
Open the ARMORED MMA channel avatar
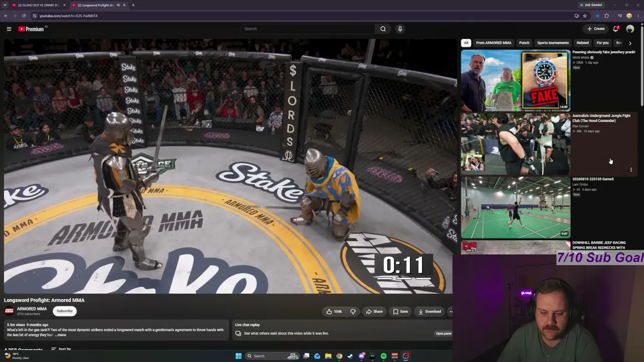pos(9,311)
